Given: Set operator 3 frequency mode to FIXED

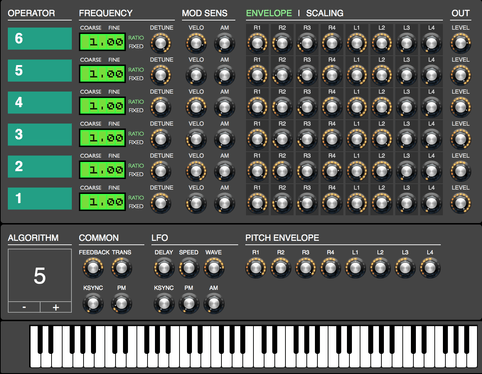Looking at the screenshot, I should [136, 142].
